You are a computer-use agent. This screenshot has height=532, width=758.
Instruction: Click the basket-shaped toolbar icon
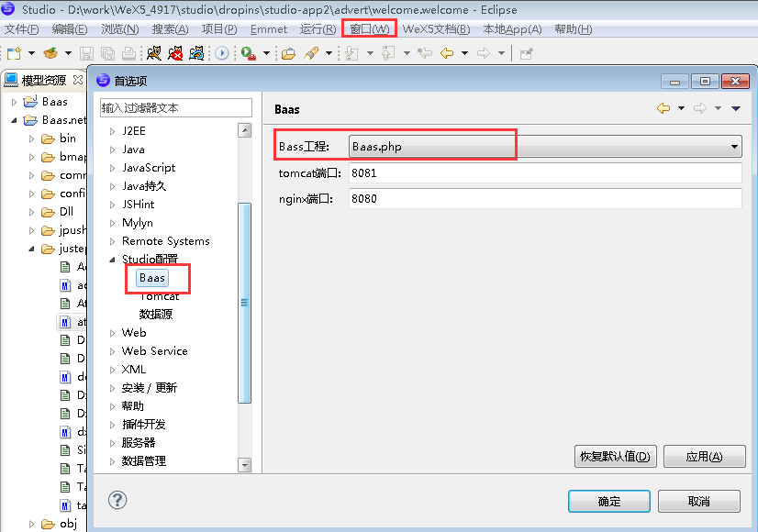[50, 53]
